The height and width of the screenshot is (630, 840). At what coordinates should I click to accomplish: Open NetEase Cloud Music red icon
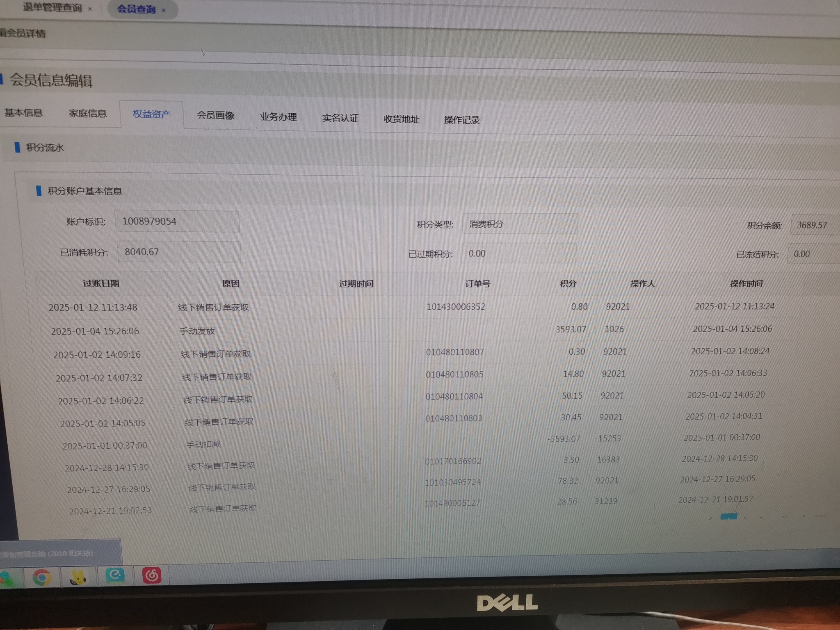(x=151, y=575)
